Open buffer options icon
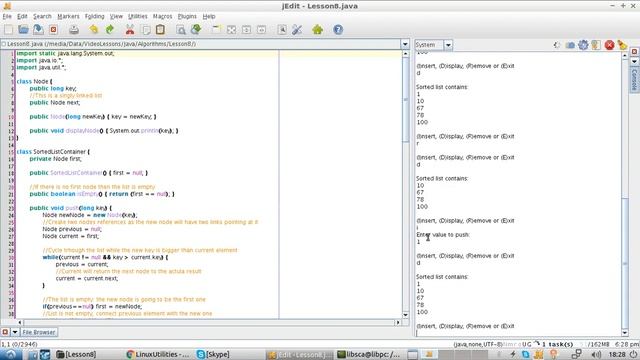Viewport: 640px width, 360px height. pos(282,29)
